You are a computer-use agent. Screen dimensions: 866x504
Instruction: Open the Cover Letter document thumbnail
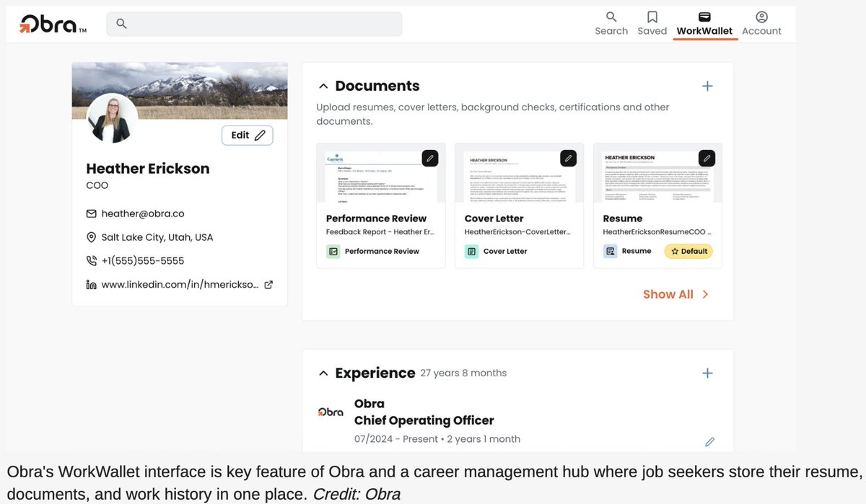tap(519, 173)
